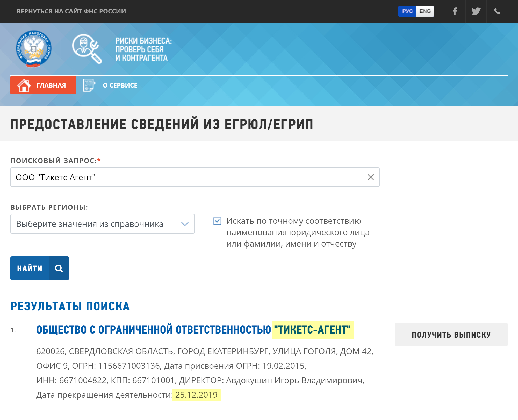
Task: Open the О сервисе menu item
Action: [x=111, y=85]
